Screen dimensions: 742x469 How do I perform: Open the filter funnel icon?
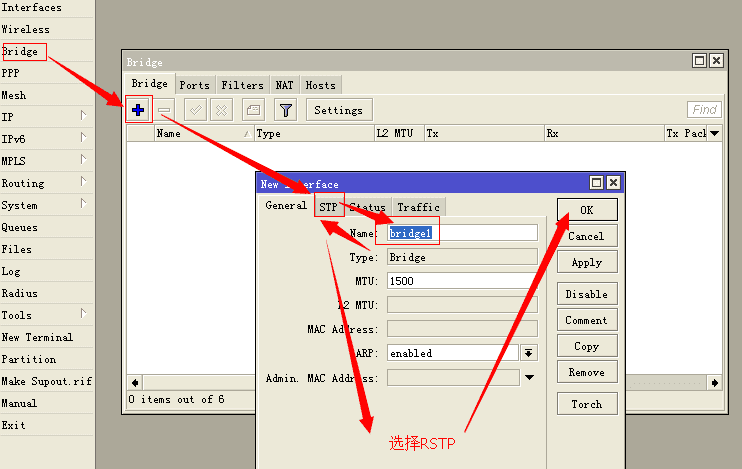pyautogui.click(x=286, y=110)
